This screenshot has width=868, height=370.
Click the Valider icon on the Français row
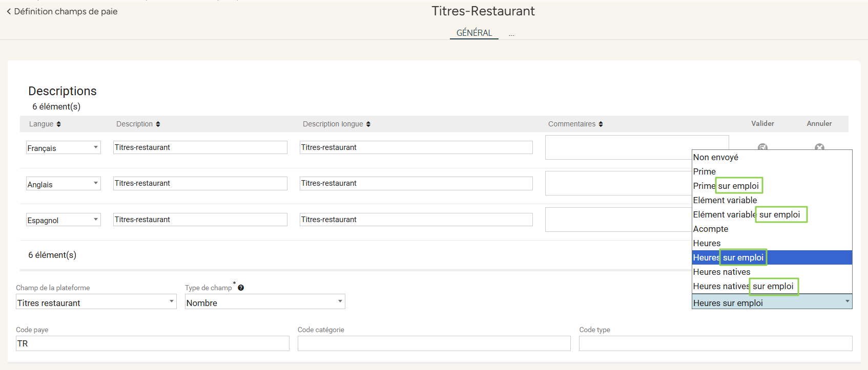pos(762,147)
